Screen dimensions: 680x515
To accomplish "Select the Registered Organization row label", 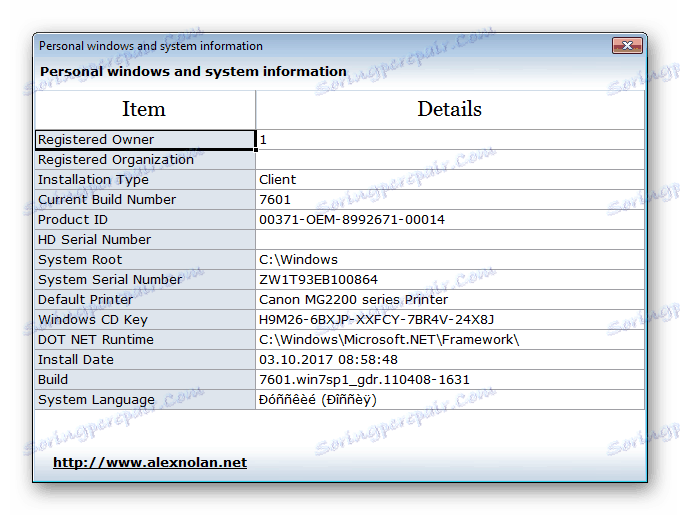I will point(145,160).
